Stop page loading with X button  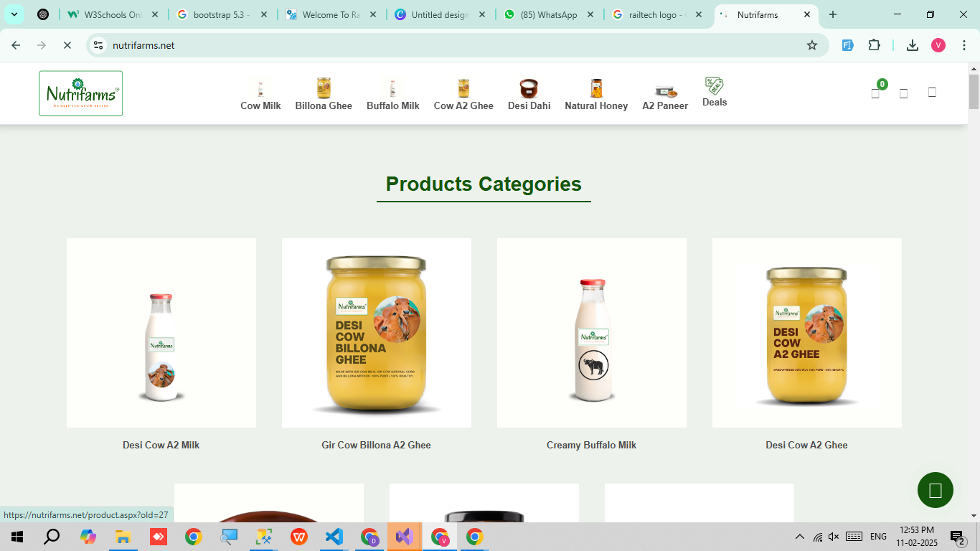point(67,45)
